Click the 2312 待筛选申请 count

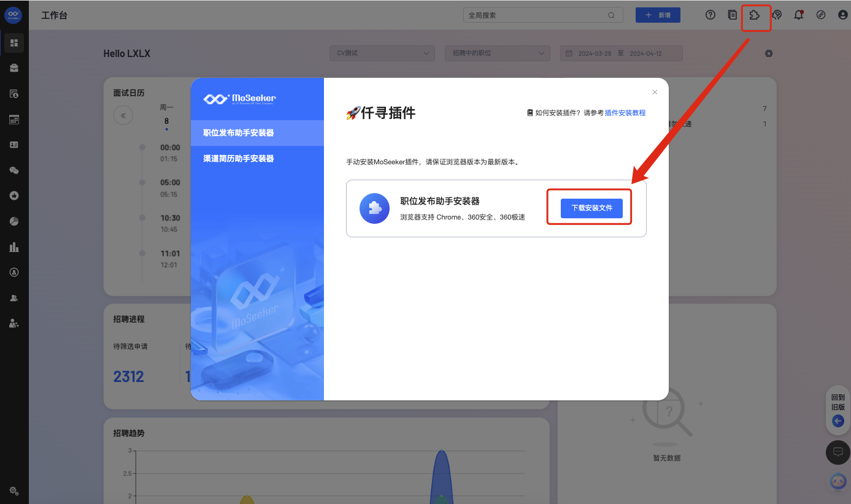(x=128, y=376)
